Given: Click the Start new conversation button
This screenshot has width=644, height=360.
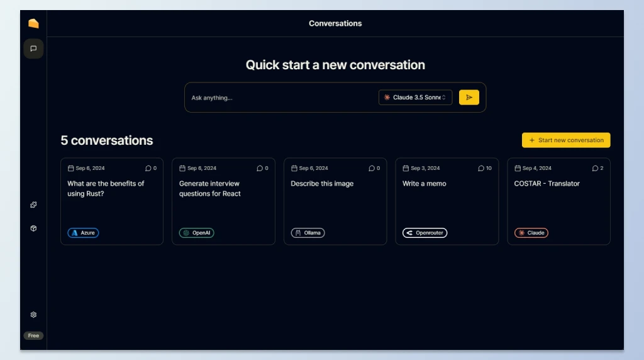Looking at the screenshot, I should [x=566, y=140].
